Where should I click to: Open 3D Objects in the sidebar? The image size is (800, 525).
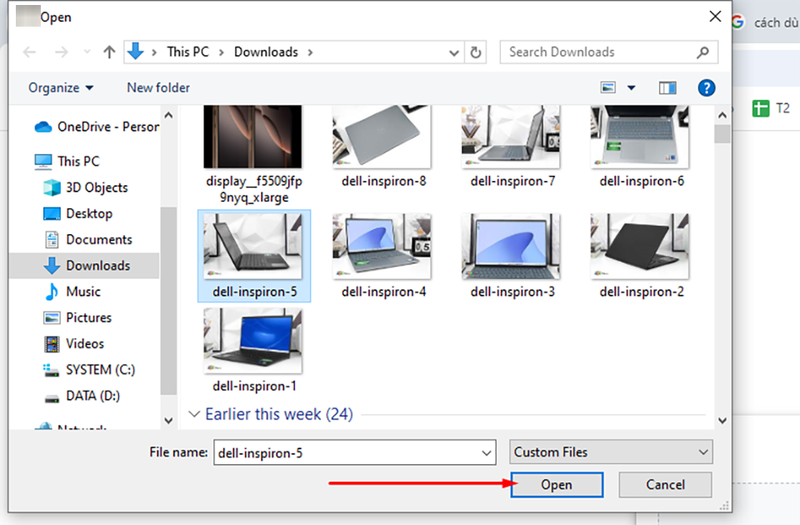tap(86, 187)
